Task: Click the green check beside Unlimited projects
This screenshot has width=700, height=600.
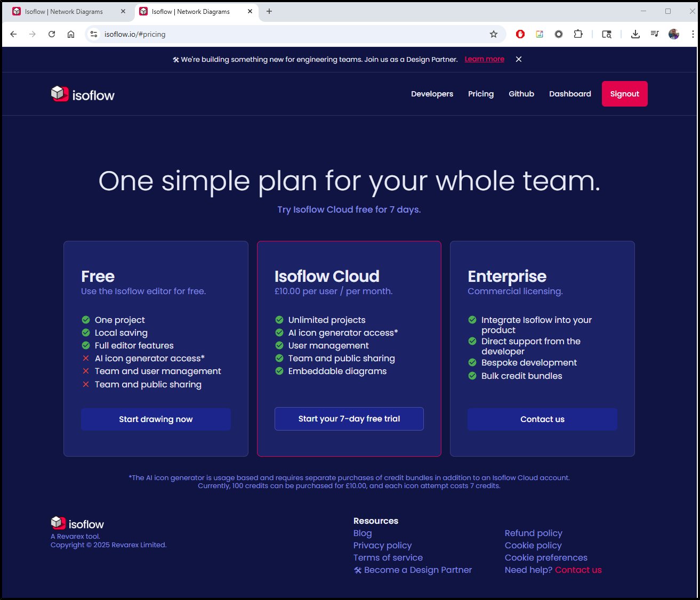Action: coord(279,320)
